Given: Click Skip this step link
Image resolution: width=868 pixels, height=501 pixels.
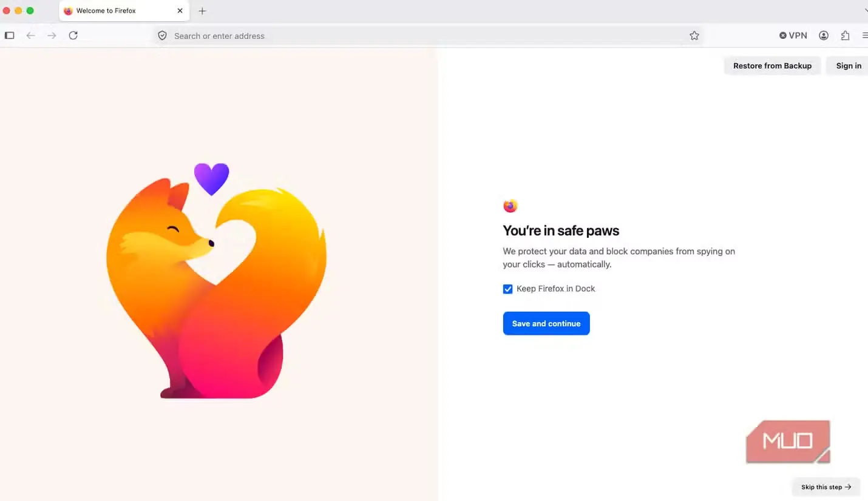Looking at the screenshot, I should 826,487.
